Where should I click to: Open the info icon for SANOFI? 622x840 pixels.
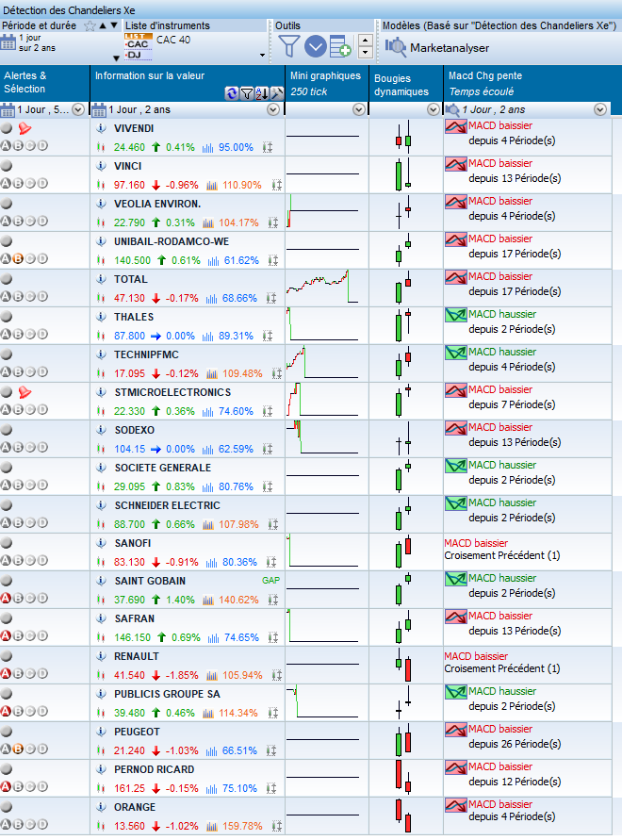(x=101, y=543)
